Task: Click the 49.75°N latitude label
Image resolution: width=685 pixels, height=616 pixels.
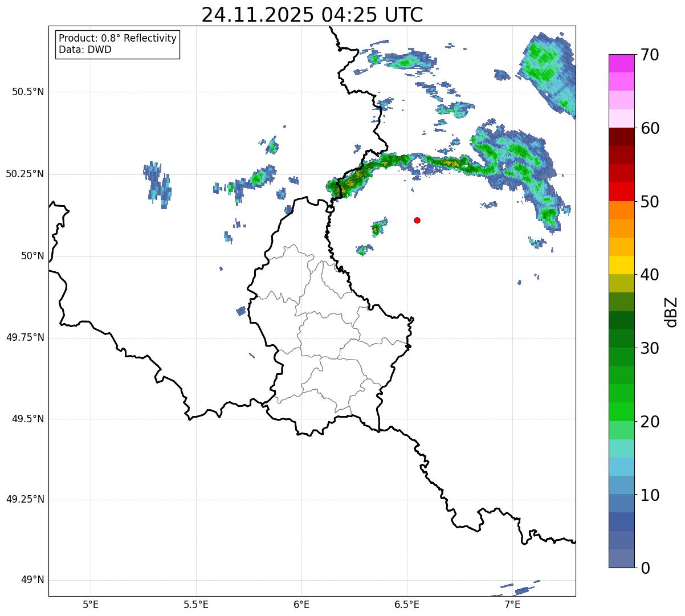Action: click(25, 337)
